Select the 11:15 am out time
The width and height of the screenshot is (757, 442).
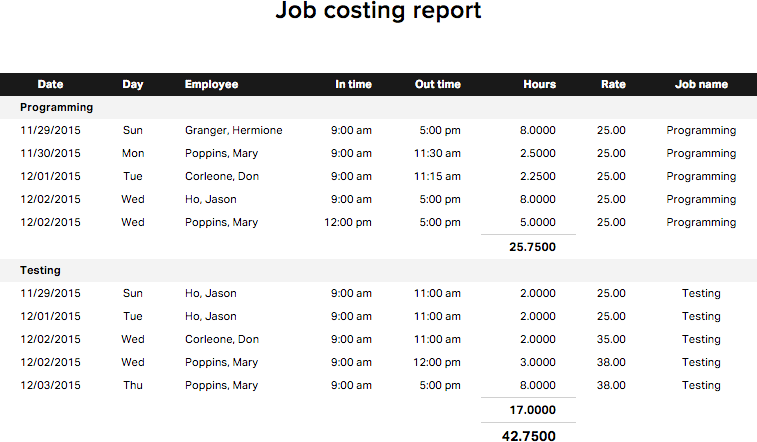click(437, 176)
